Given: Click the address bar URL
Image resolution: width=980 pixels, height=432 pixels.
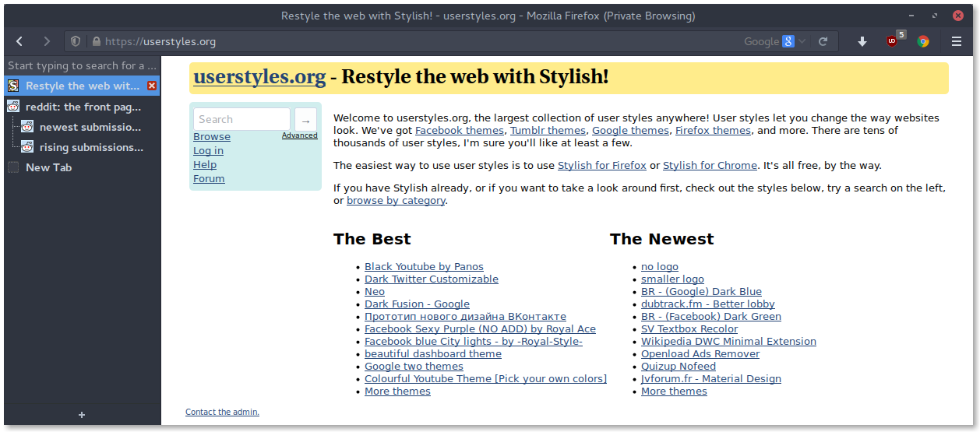Looking at the screenshot, I should (160, 41).
